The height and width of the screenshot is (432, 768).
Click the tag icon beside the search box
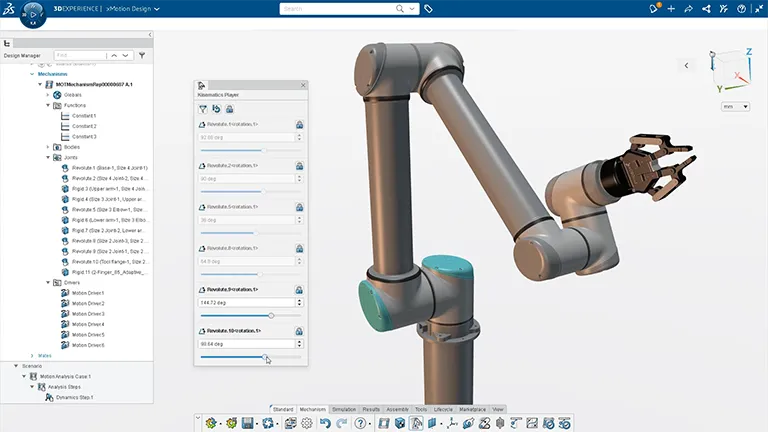428,9
